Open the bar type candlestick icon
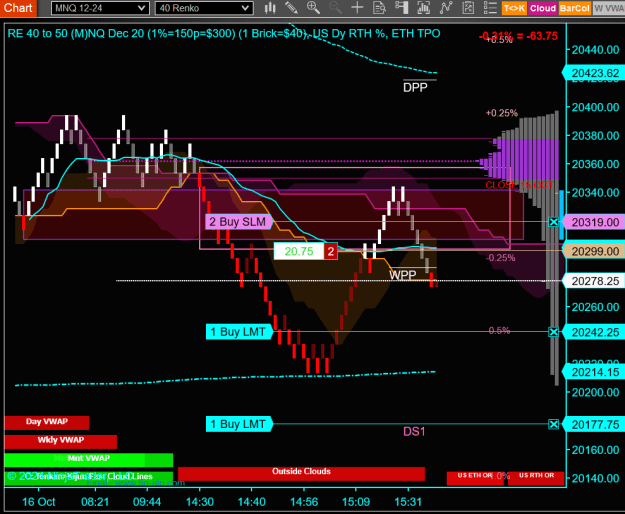 270,8
